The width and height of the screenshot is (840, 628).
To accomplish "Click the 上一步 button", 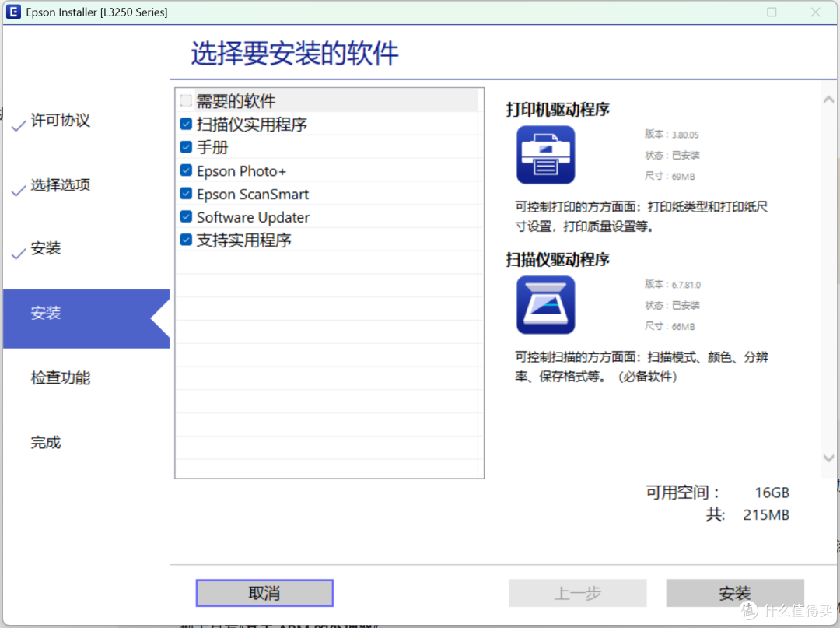I will 577,593.
